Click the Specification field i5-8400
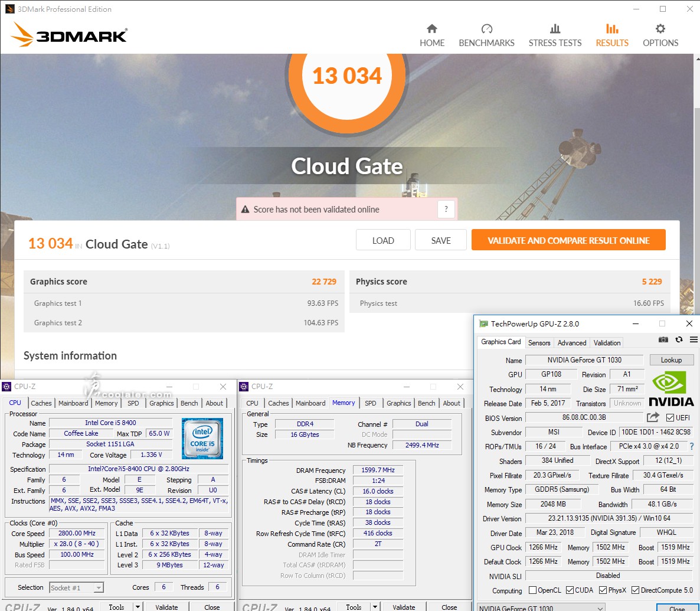The height and width of the screenshot is (611, 700). pyautogui.click(x=138, y=469)
